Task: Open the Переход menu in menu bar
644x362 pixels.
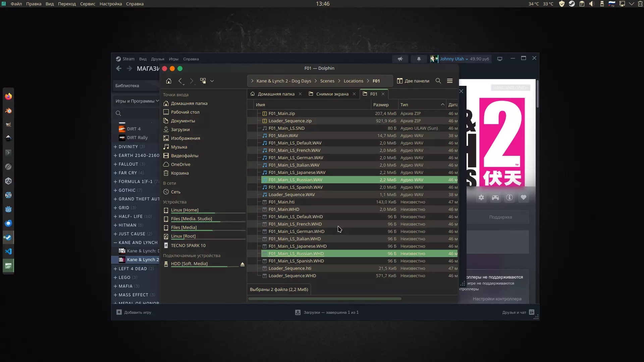Action: point(67,4)
